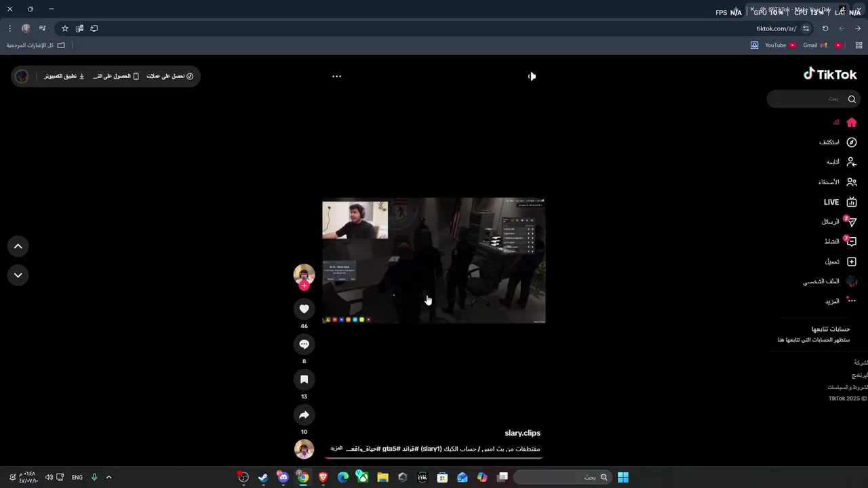Seek on the video progress bar
The image size is (868, 488).
pos(434,457)
